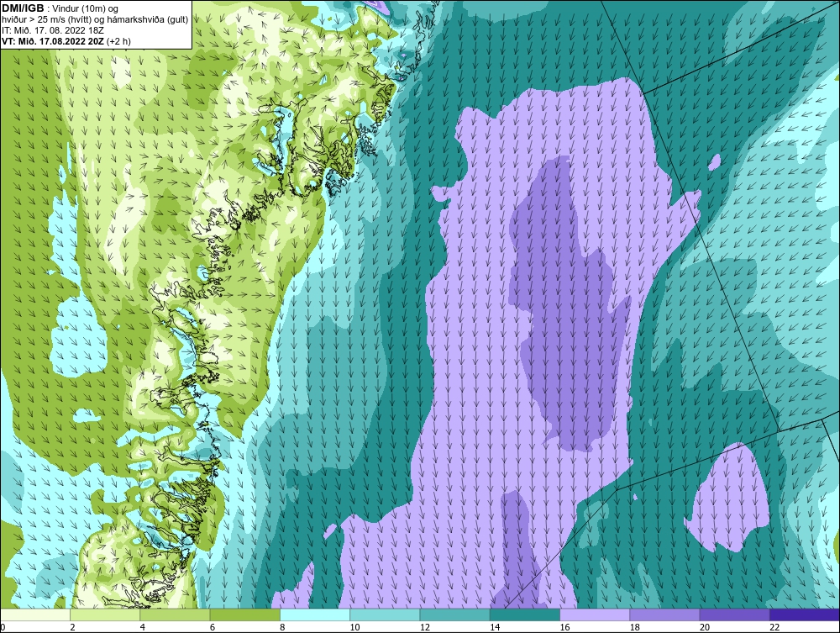Image resolution: width=840 pixels, height=633 pixels.
Task: Click the medium purple 18–20 m/s legend swatch
Action: 664,615
